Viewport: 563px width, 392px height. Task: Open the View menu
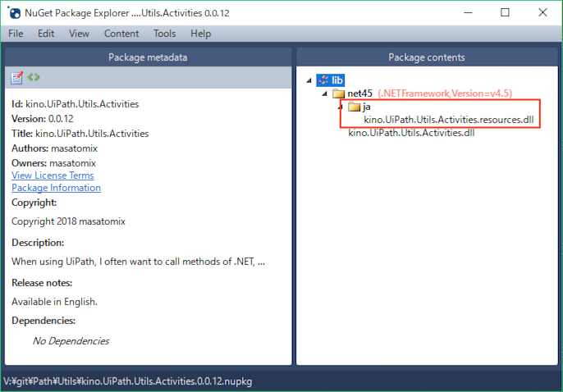(x=79, y=34)
